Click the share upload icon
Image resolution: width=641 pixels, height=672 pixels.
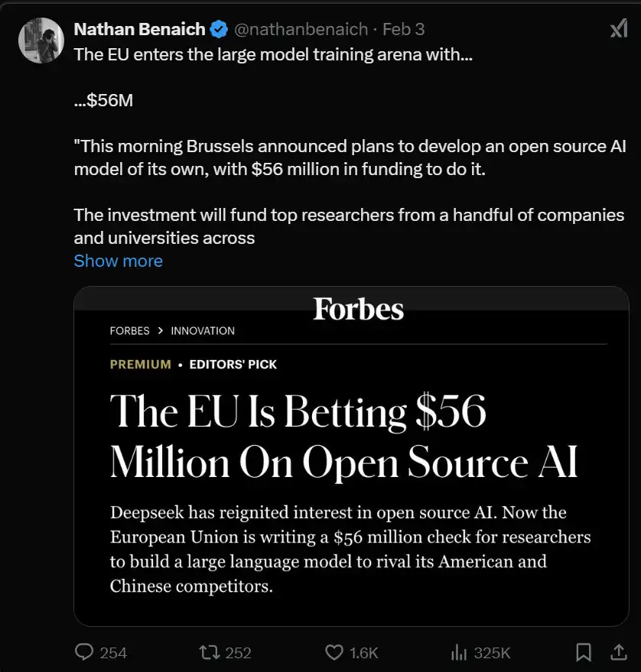pos(618,652)
